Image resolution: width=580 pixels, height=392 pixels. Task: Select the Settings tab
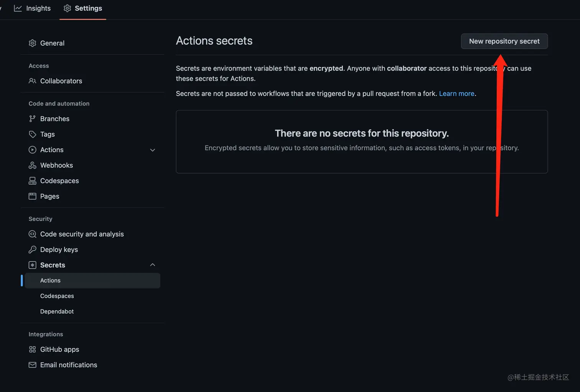coord(83,8)
